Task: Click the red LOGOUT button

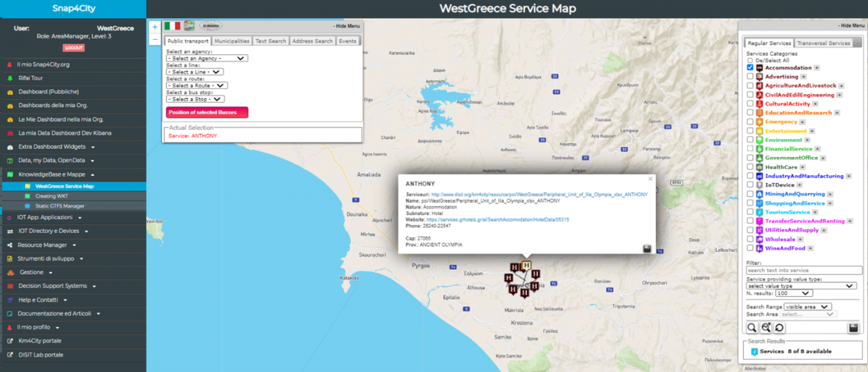Action: (x=73, y=48)
